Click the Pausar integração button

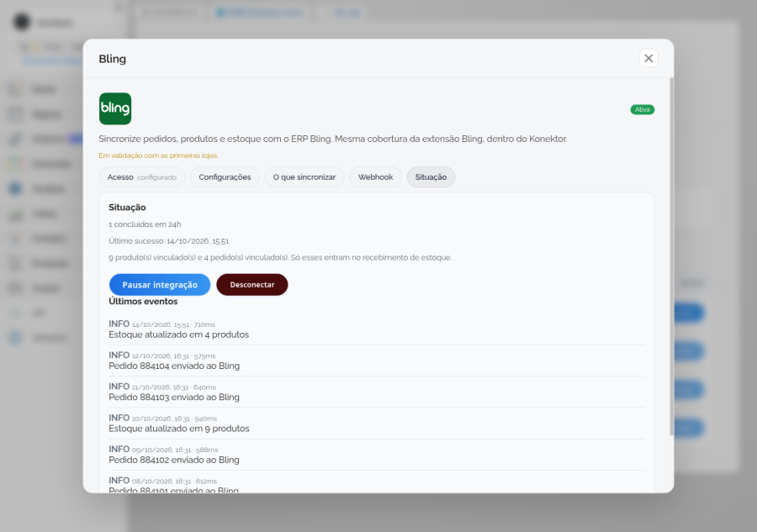coord(160,285)
